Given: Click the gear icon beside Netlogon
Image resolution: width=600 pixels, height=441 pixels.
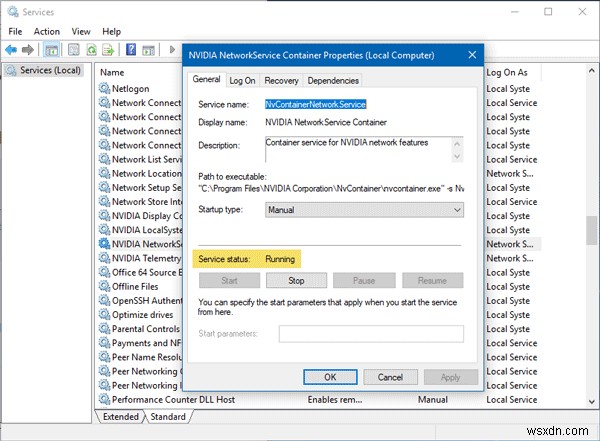Looking at the screenshot, I should [104, 88].
